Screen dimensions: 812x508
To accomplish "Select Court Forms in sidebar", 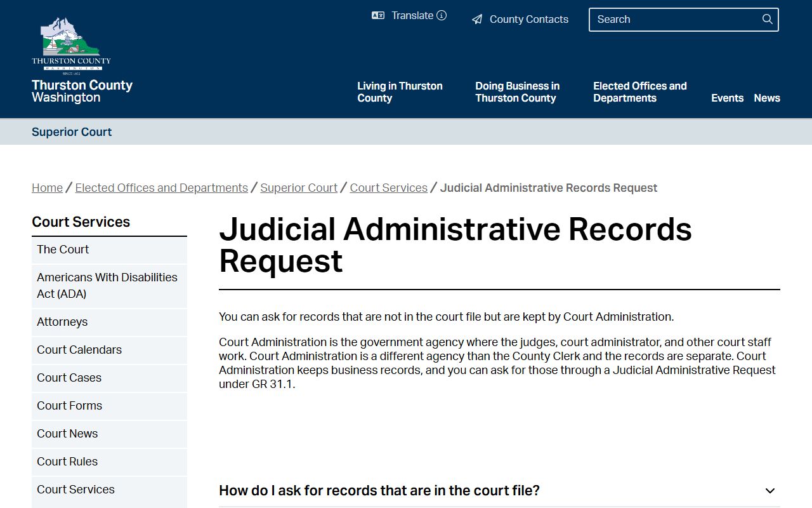I will [x=109, y=406].
